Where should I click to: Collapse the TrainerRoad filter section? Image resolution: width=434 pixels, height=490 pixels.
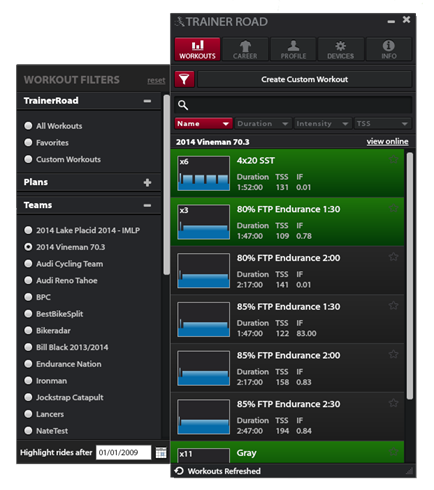coord(147,101)
